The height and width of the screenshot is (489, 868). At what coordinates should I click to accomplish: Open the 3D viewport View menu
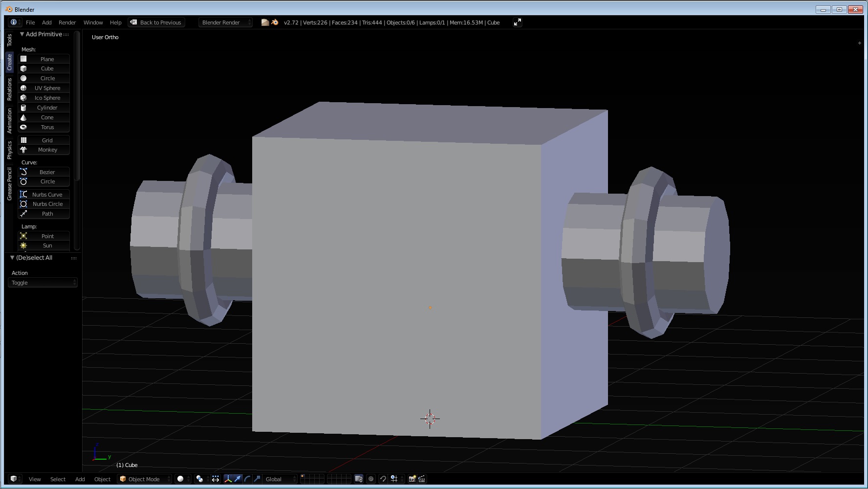(x=35, y=479)
